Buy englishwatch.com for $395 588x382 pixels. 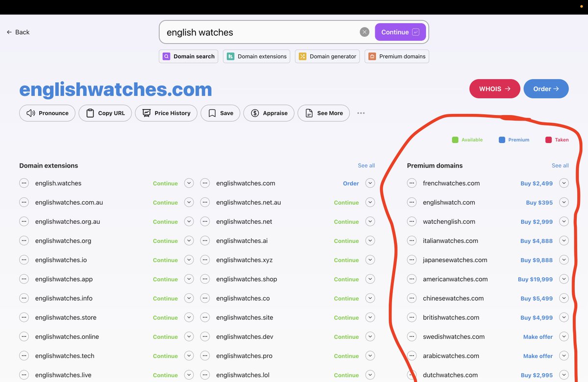click(x=539, y=202)
